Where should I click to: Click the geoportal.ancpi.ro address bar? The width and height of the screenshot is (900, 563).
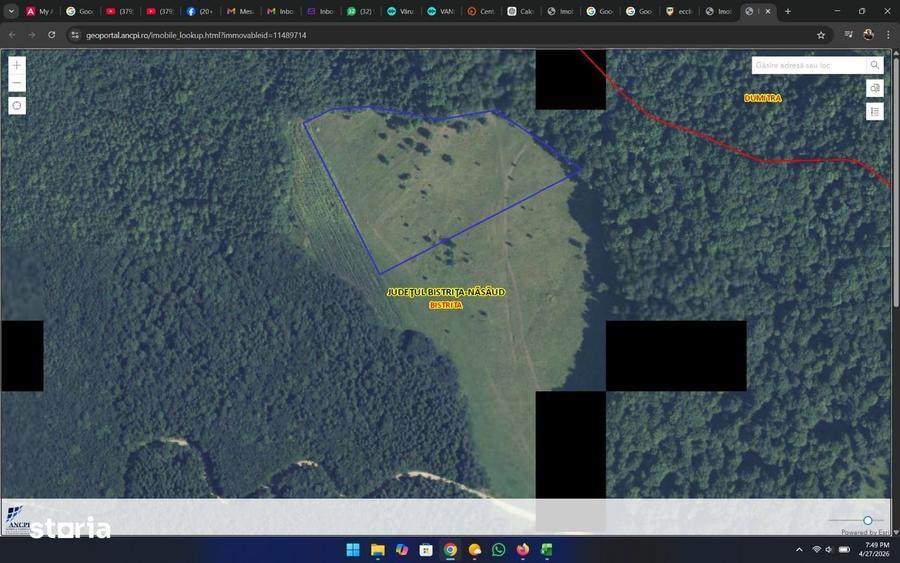pos(448,35)
